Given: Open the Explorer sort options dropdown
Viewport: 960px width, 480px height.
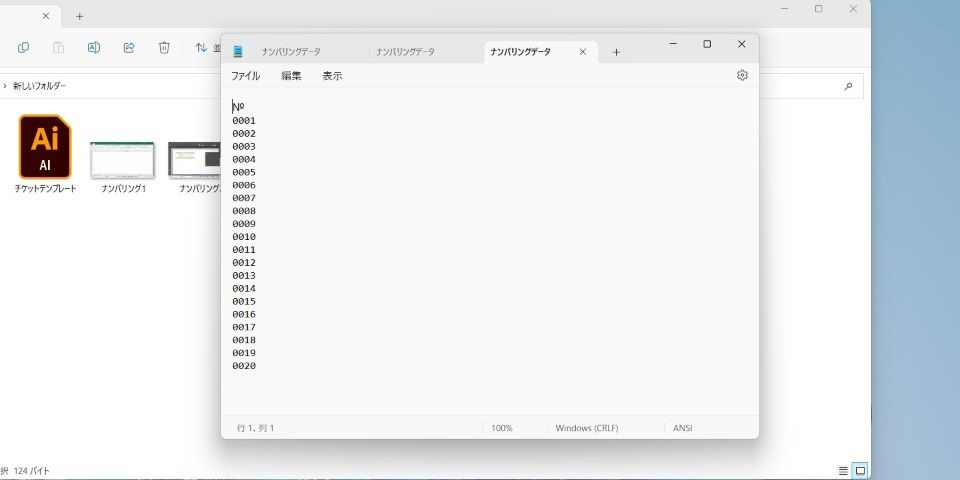Looking at the screenshot, I should pos(207,47).
